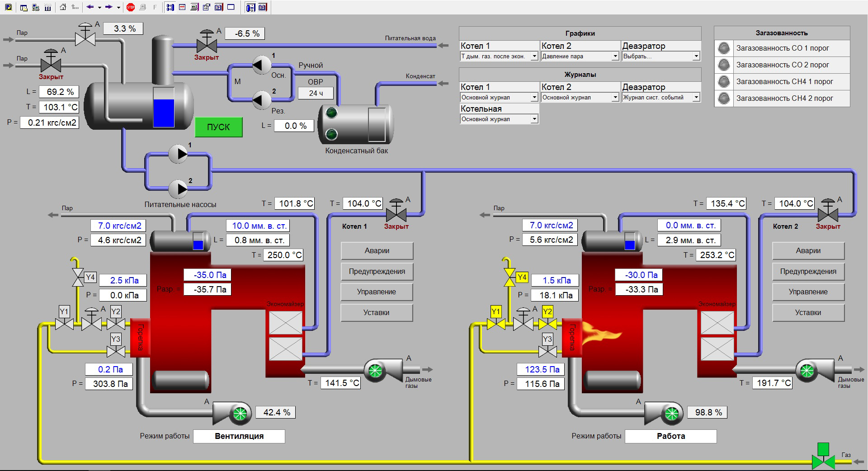Viewport: 868px width, 471px height.
Task: Open Журнал сист. событий dropdown
Action: tap(696, 97)
